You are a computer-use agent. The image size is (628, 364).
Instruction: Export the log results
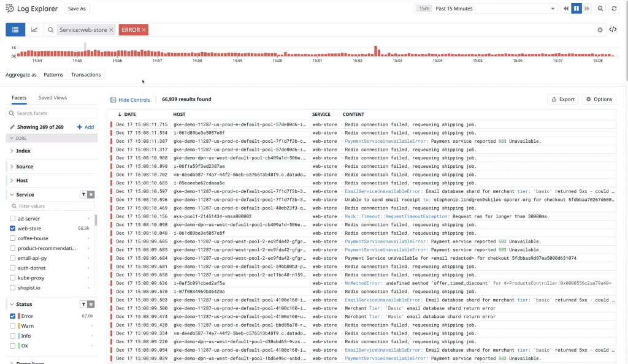562,99
